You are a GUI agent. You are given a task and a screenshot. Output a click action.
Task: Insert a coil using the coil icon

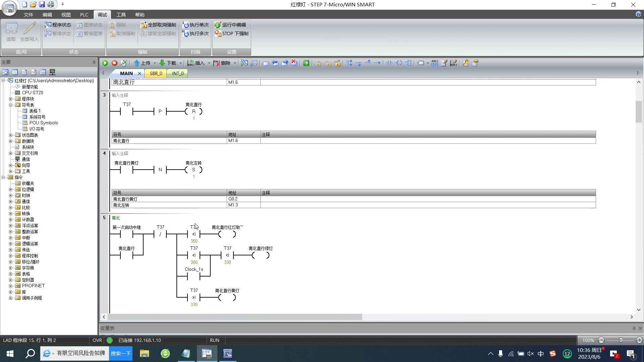(x=399, y=63)
